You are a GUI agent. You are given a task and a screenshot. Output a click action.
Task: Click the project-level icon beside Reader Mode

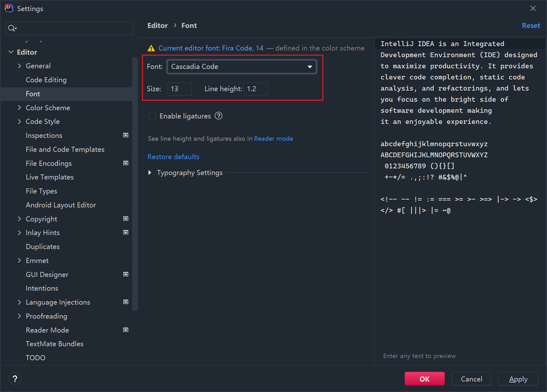pyautogui.click(x=126, y=330)
